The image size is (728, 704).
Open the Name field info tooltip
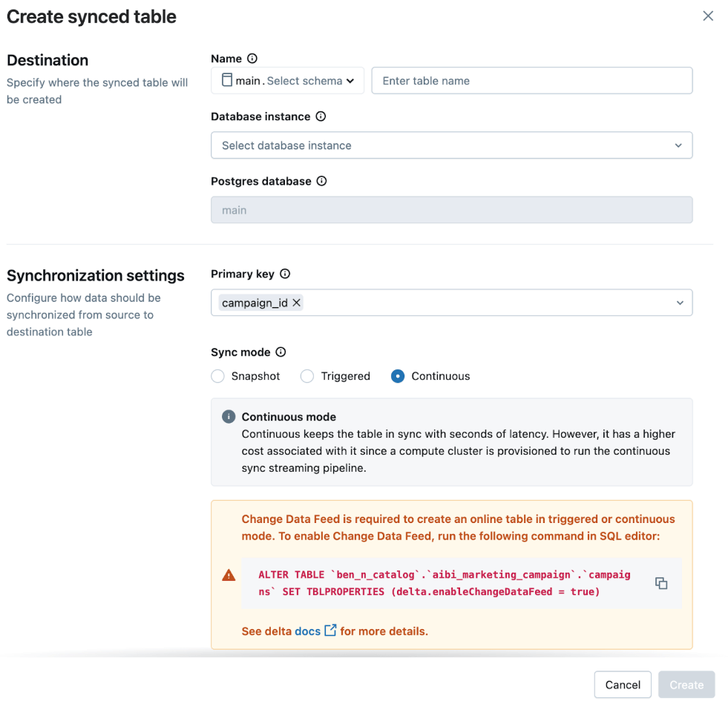[x=252, y=58]
